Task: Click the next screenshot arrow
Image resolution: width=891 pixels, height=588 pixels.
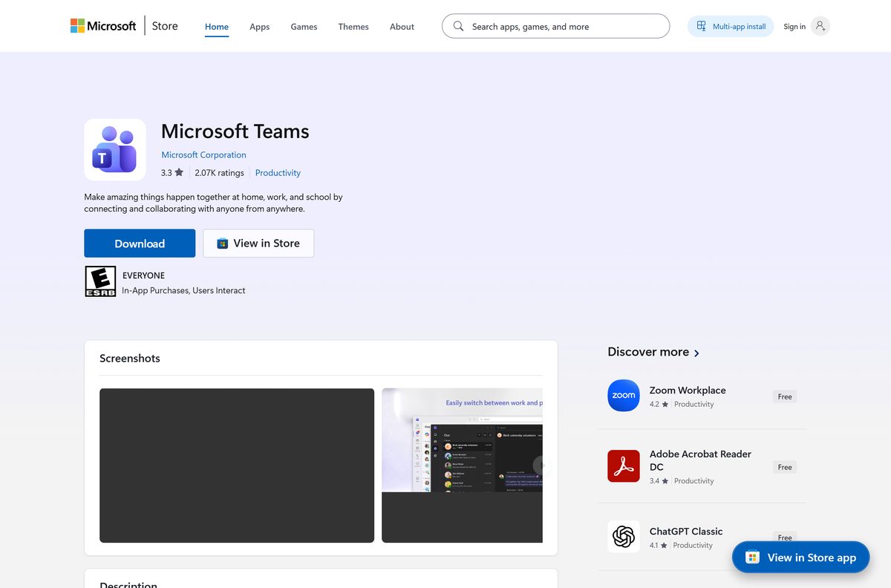Action: 541,465
